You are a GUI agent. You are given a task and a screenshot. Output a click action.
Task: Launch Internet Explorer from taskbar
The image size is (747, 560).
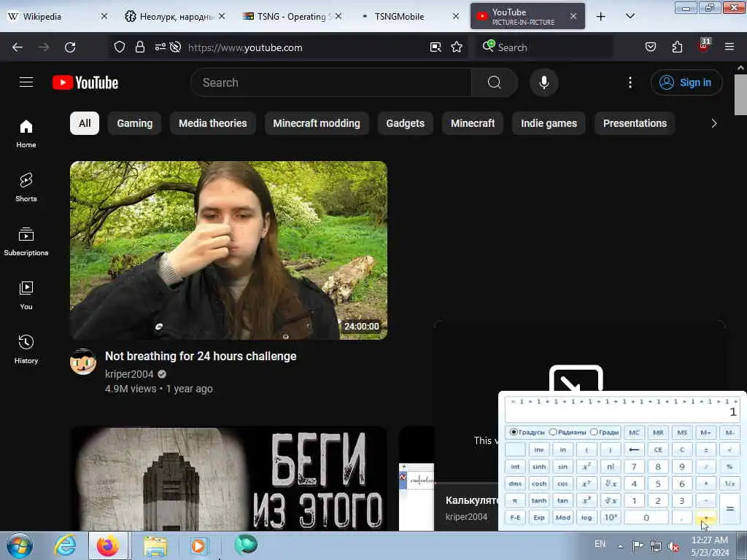coord(65,545)
